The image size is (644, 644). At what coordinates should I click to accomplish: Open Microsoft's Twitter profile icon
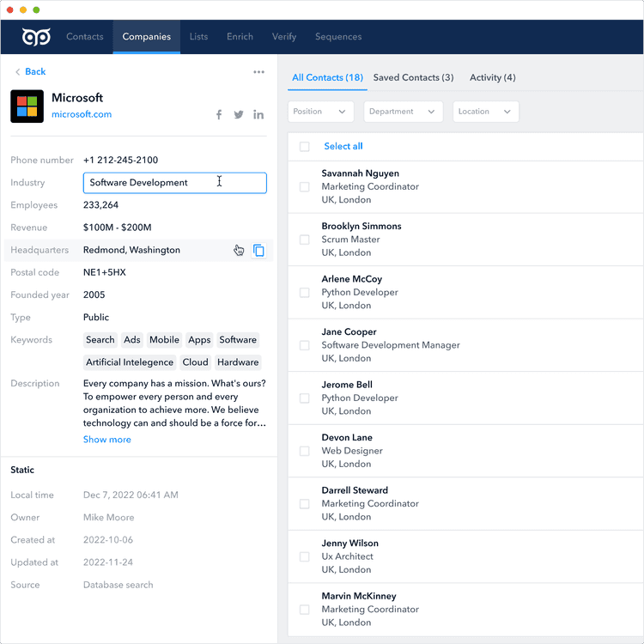[239, 115]
